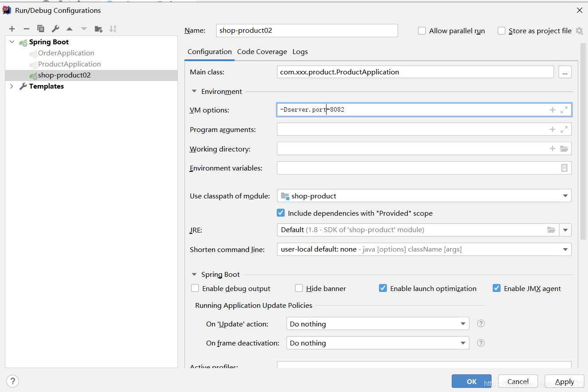The height and width of the screenshot is (392, 588).
Task: Open Shorten command line dropdown
Action: coord(424,249)
